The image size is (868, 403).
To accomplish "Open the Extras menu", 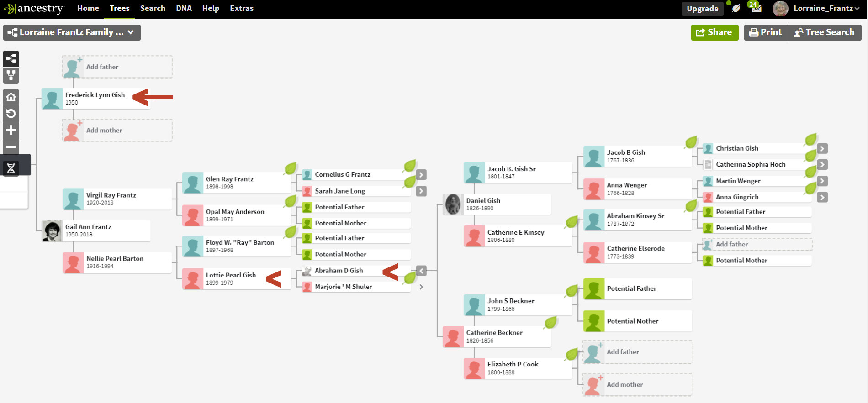I will coord(241,8).
